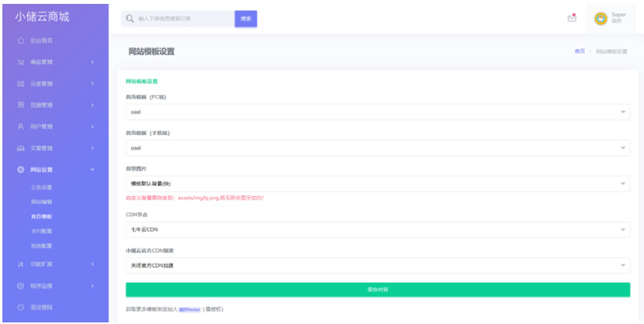Click the 退出登录 logout icon
644x324 pixels.
(21, 307)
